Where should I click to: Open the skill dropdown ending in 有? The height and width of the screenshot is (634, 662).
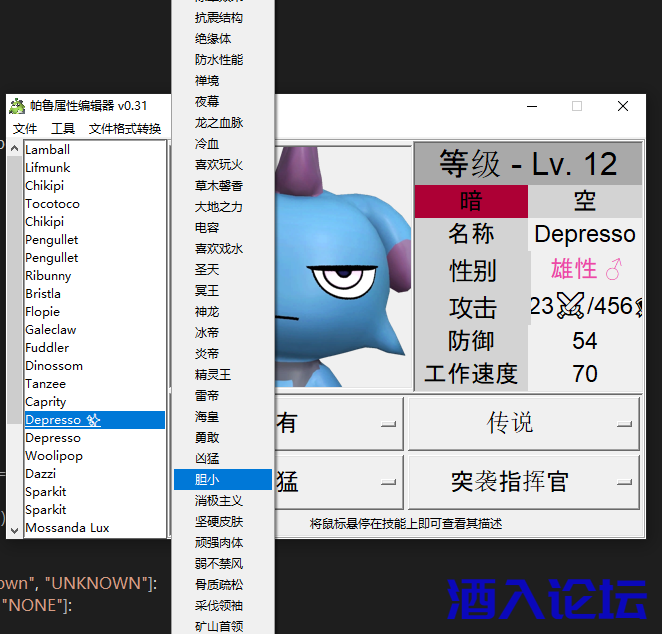click(339, 423)
